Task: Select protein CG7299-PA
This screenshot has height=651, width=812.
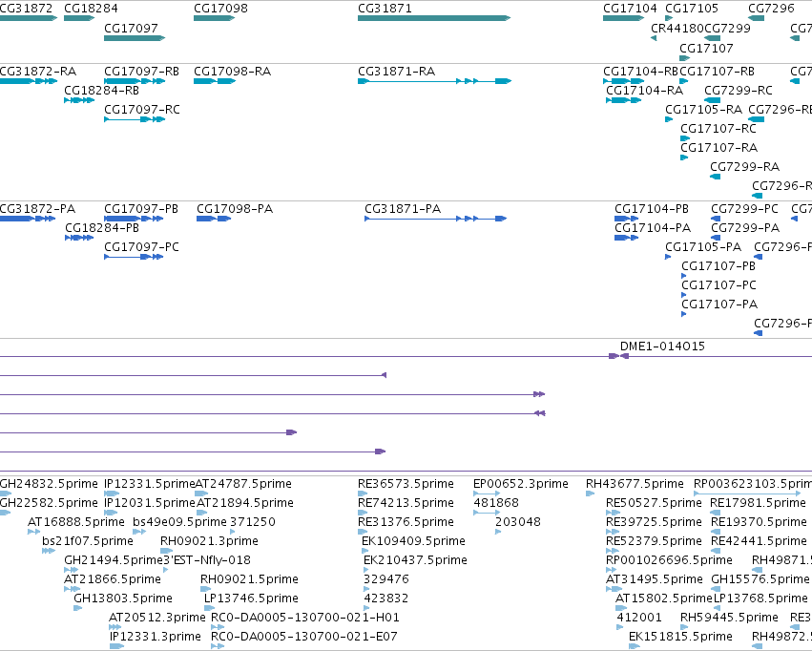Action: click(x=716, y=239)
